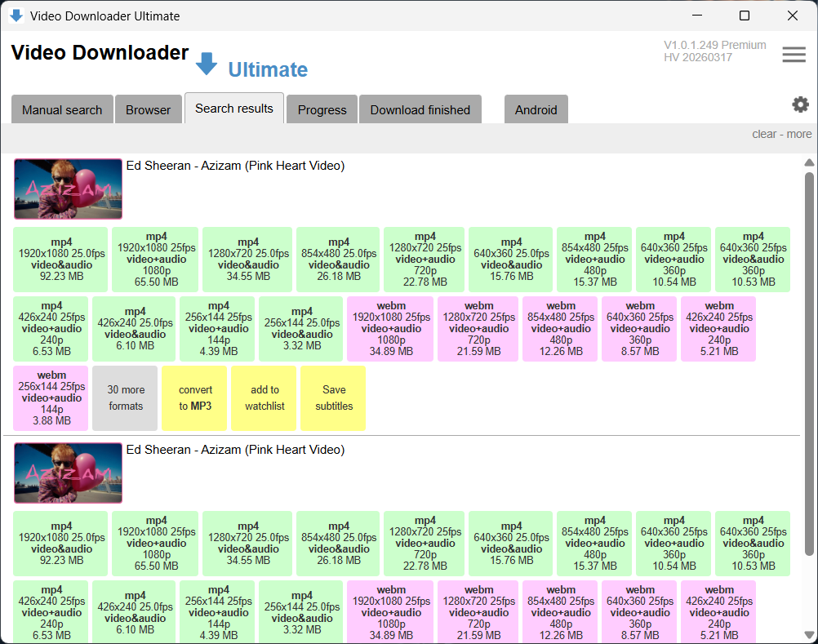
Task: Choose first result's mp4 1280x720 34.55 MB
Action: [x=247, y=260]
